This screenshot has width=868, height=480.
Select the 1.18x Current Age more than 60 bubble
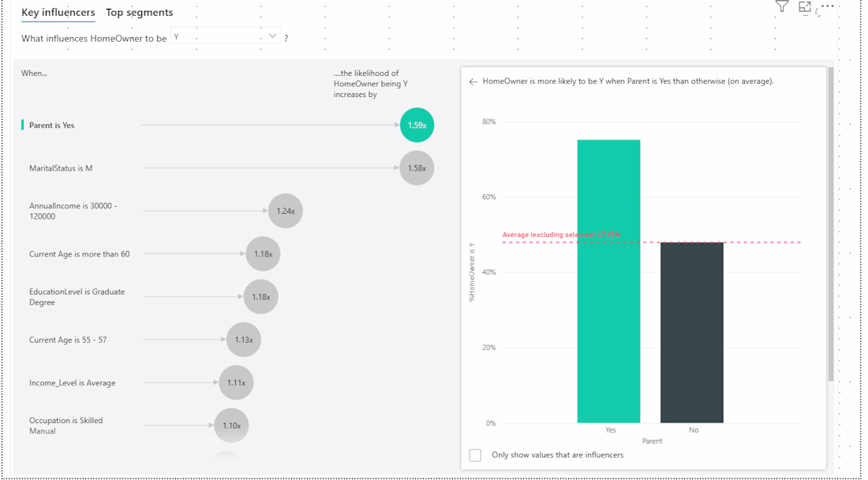point(263,253)
